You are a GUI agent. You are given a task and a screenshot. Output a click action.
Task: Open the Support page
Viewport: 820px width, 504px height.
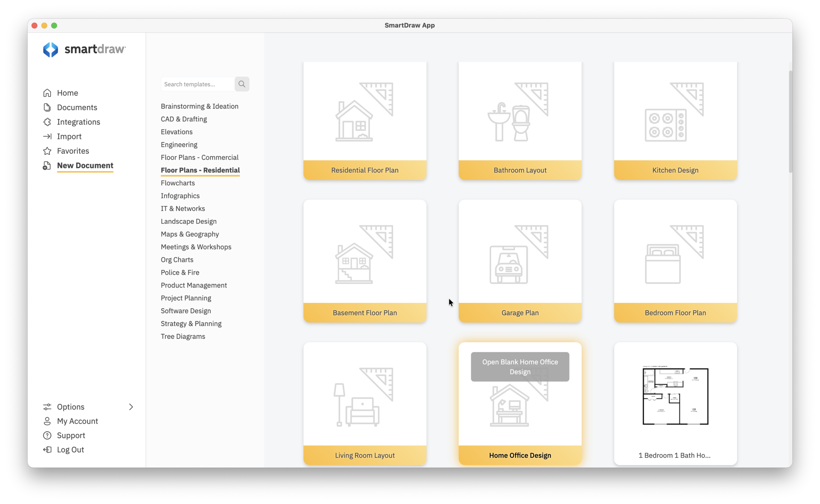click(71, 435)
